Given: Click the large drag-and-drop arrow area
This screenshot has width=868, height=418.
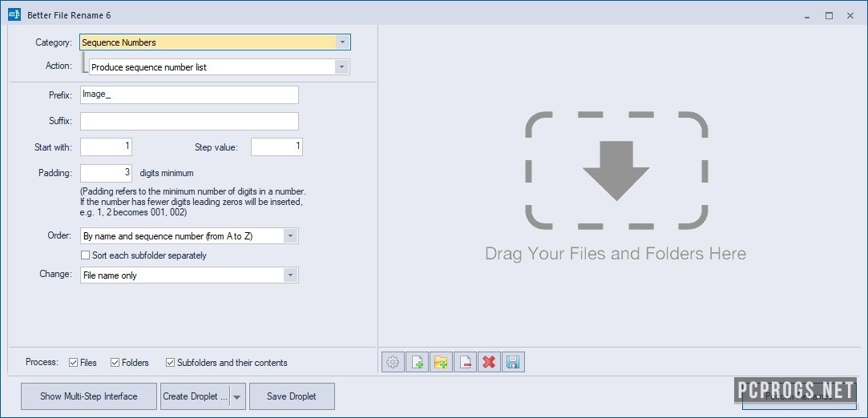Looking at the screenshot, I should [x=616, y=170].
